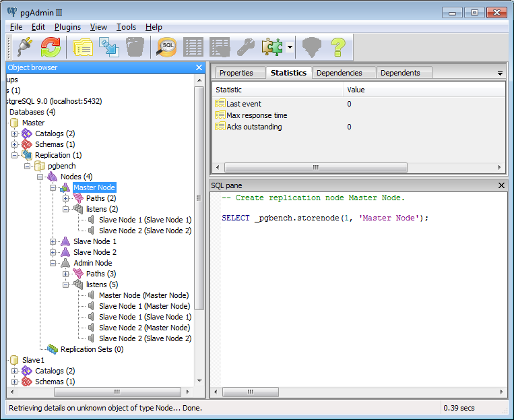Click the Replication Sets tree icon
The width and height of the screenshot is (514, 420).
(x=52, y=349)
